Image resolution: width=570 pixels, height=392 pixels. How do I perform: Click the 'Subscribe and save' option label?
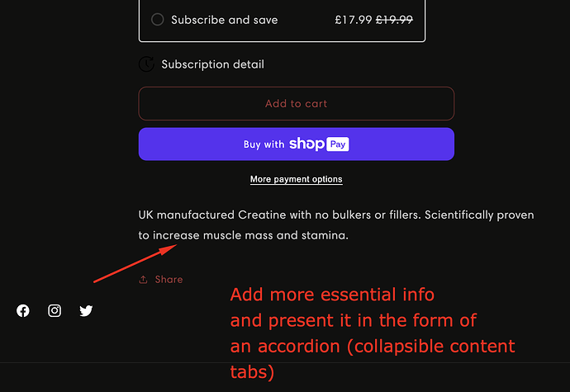coord(224,20)
